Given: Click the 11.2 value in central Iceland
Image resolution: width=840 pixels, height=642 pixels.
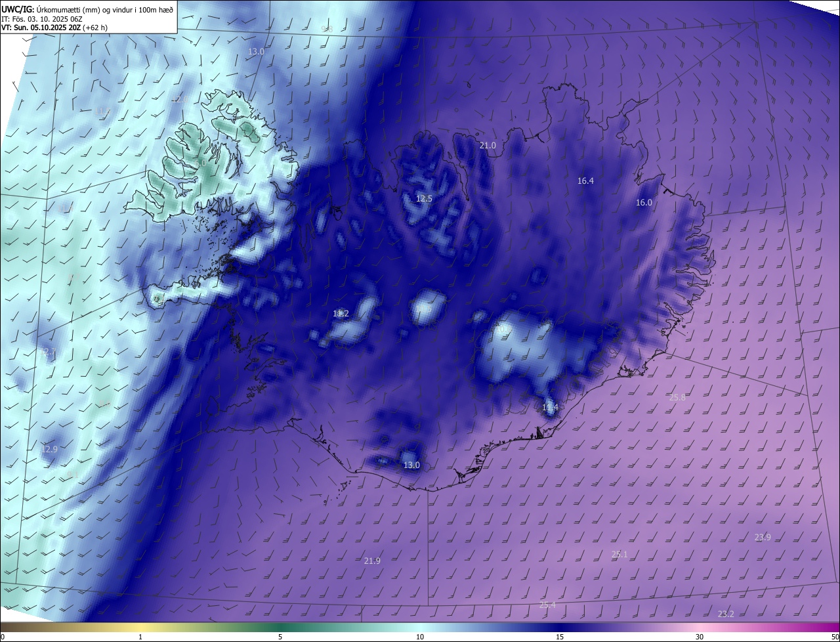Looking at the screenshot, I should click(341, 314).
